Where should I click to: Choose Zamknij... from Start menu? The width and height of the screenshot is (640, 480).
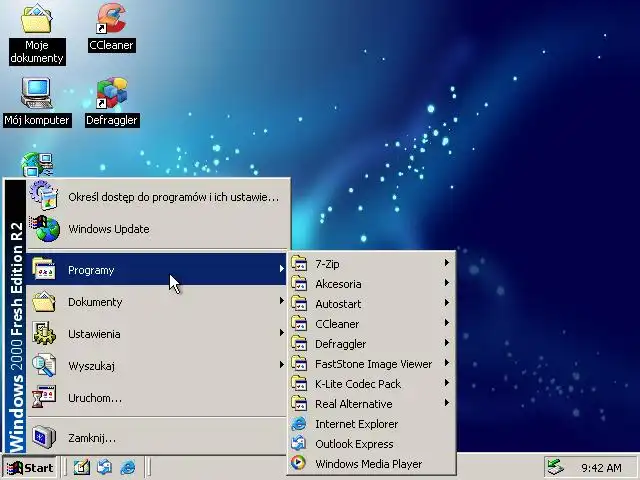[158, 438]
